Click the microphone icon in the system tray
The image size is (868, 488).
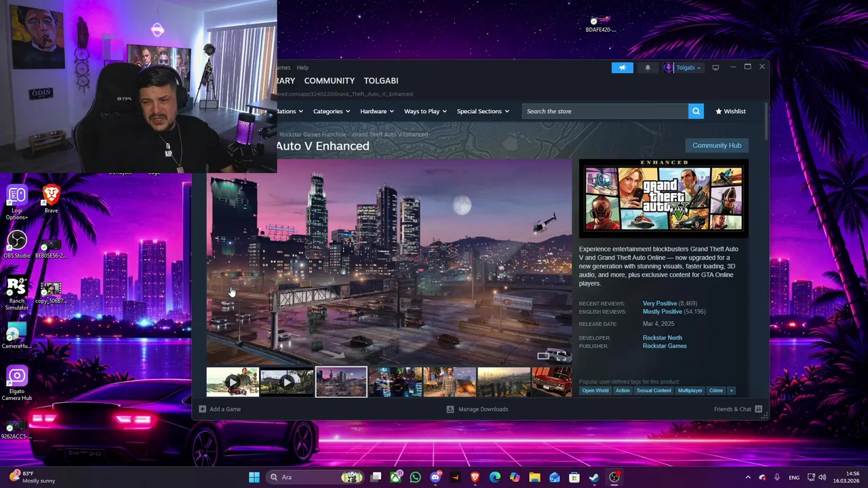tap(777, 477)
